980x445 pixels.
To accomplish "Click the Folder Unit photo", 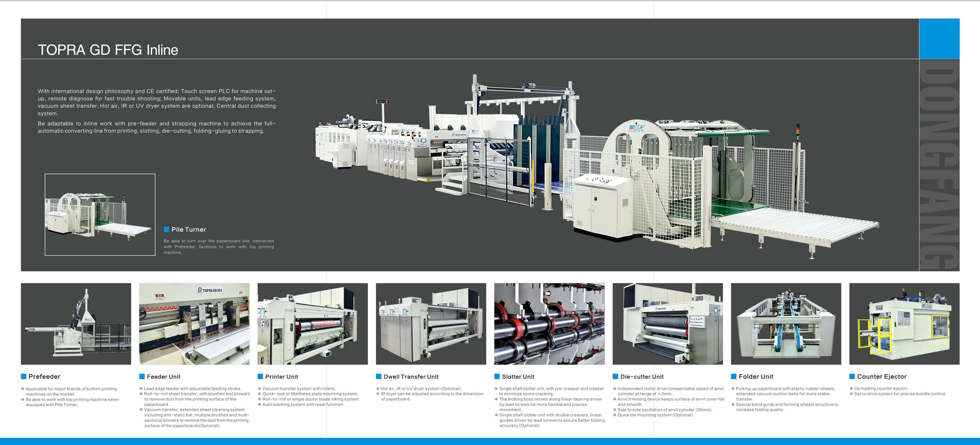I will coord(786,324).
